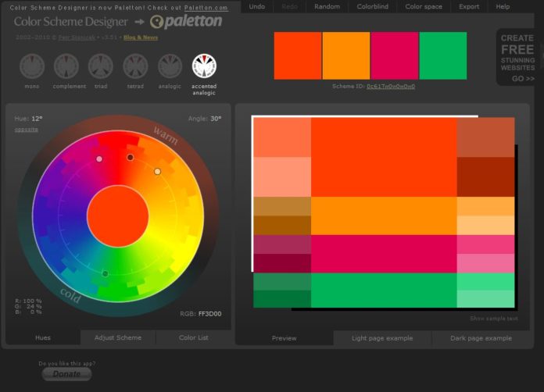Open the Color List tab
Viewport: 544px width, 392px height.
point(193,337)
